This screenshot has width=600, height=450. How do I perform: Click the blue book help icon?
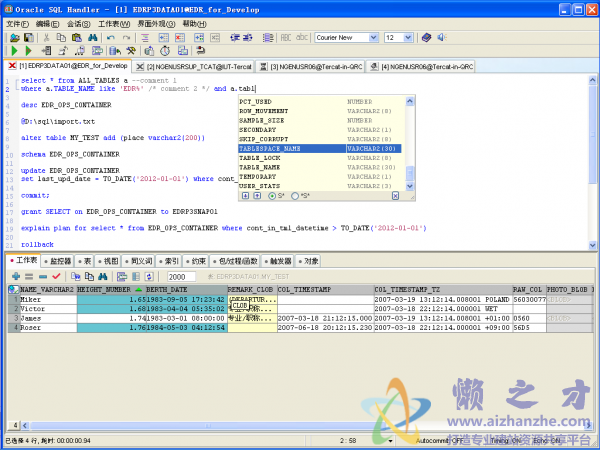(x=426, y=38)
